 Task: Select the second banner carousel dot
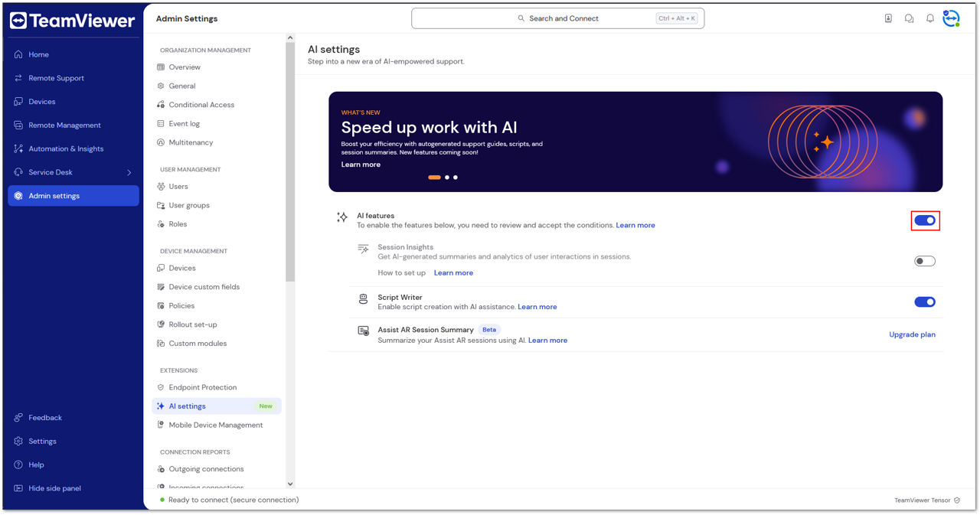pyautogui.click(x=447, y=178)
